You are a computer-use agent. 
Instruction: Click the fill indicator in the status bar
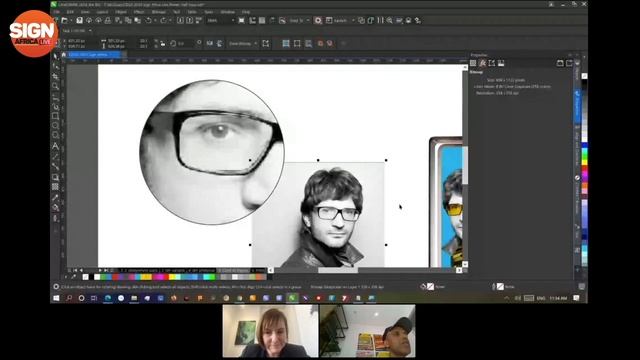tap(430, 287)
